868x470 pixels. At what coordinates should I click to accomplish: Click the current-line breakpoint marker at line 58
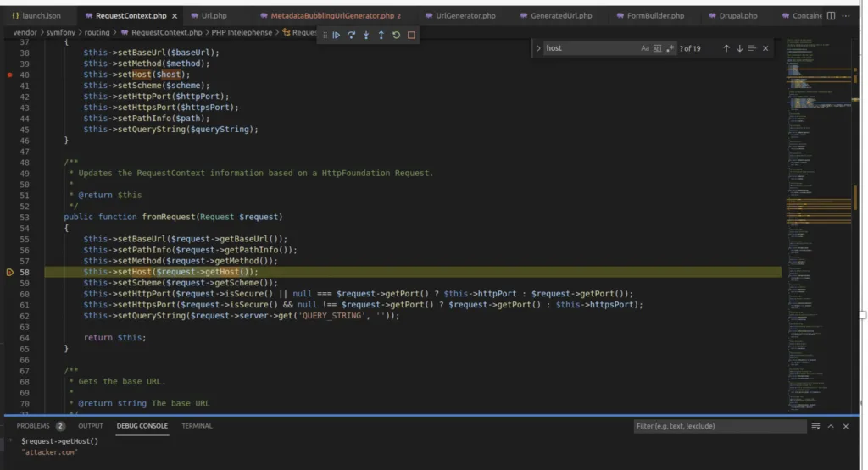coord(9,272)
